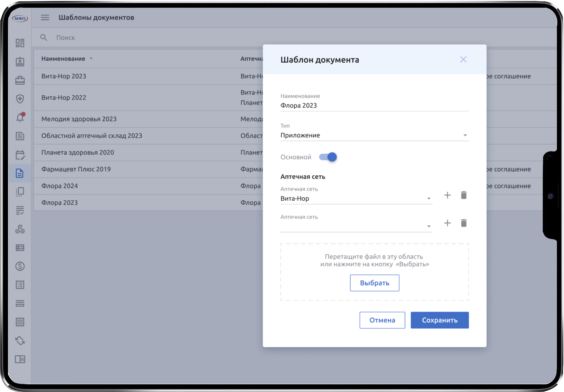This screenshot has width=564, height=392.
Task: Open the finance section via dollar icon
Action: tap(20, 266)
